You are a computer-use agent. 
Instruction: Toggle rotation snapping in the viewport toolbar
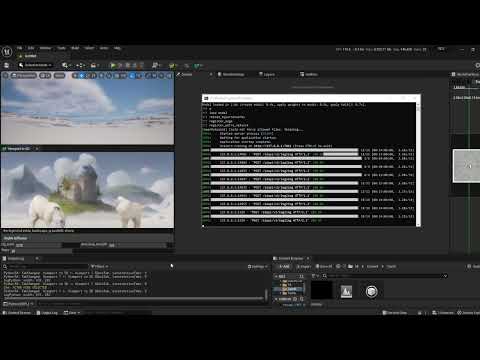(x=132, y=76)
